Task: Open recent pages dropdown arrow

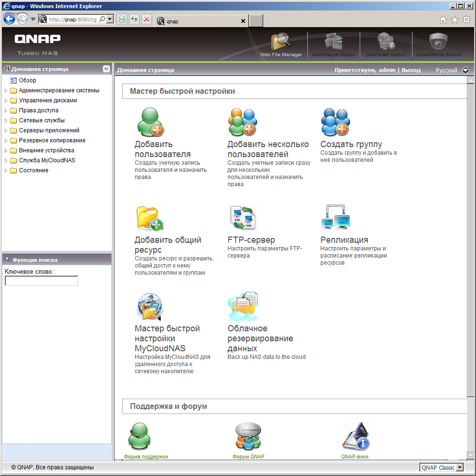Action: pos(33,19)
